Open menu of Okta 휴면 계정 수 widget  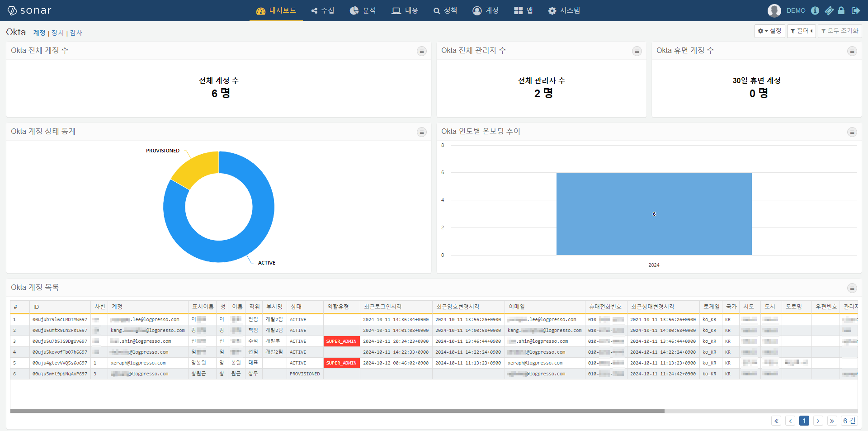pos(852,51)
